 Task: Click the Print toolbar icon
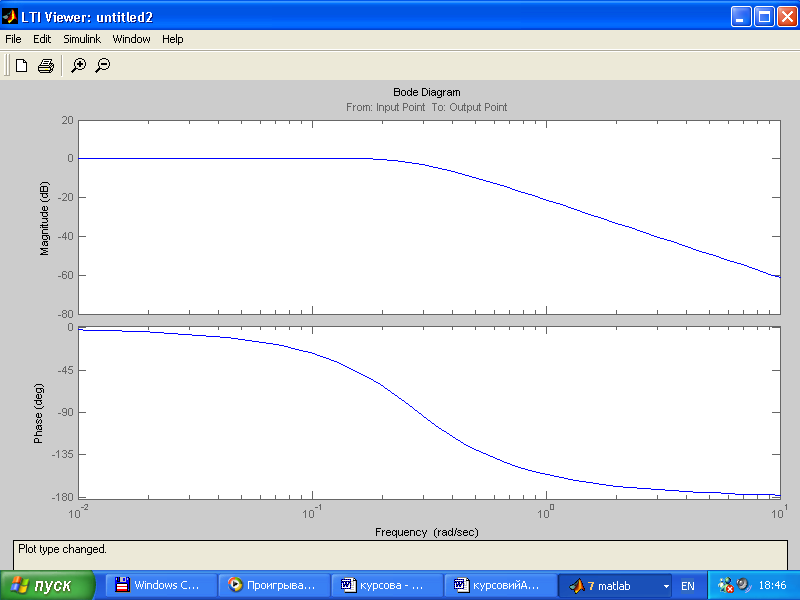[46, 65]
